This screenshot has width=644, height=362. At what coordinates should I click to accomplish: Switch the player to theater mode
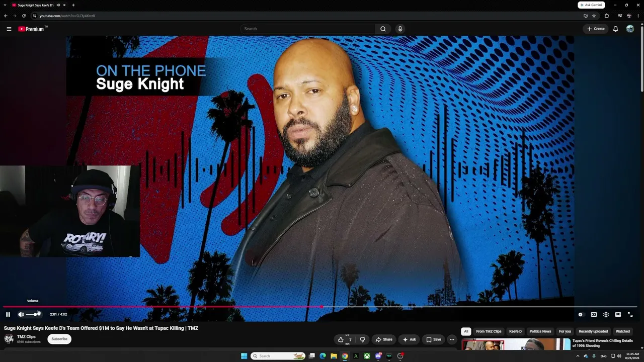[618, 314]
